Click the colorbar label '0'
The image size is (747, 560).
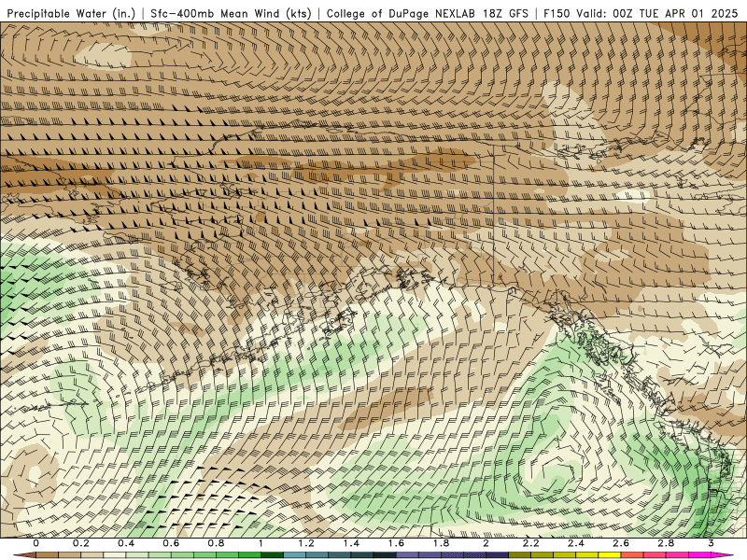[x=36, y=543]
